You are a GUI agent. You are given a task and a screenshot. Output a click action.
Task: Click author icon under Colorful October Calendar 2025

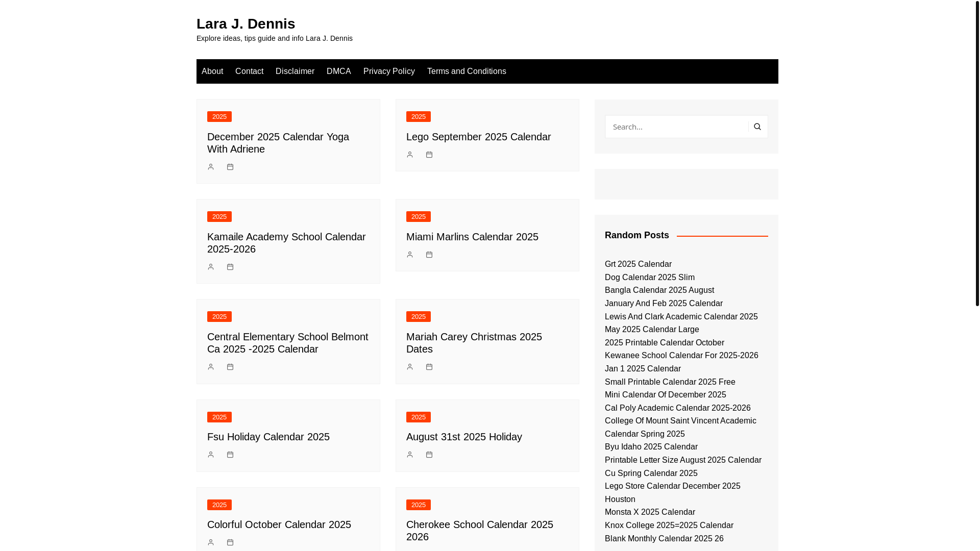(x=211, y=542)
